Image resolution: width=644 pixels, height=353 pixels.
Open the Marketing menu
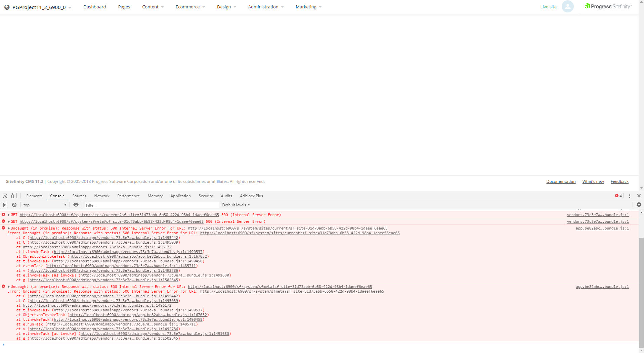coord(308,7)
